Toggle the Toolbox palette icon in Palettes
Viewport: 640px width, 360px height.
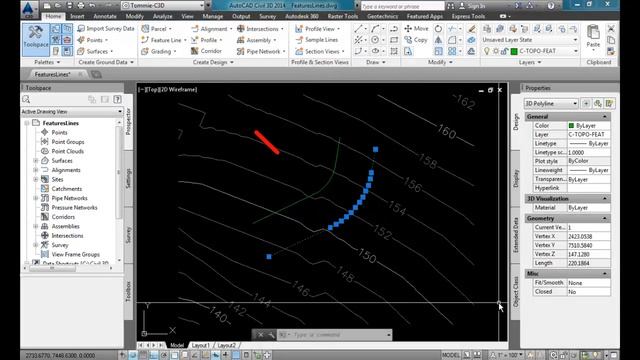pos(67,40)
